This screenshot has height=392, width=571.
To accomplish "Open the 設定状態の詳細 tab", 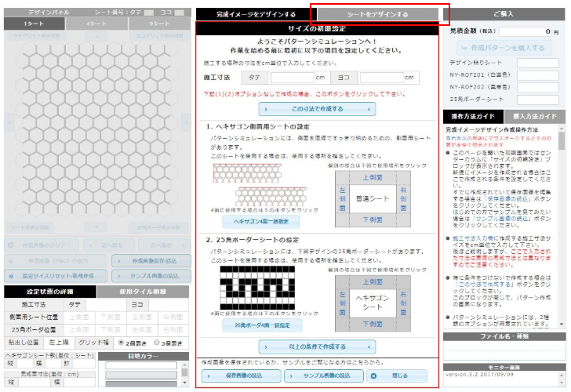I will 50,292.
